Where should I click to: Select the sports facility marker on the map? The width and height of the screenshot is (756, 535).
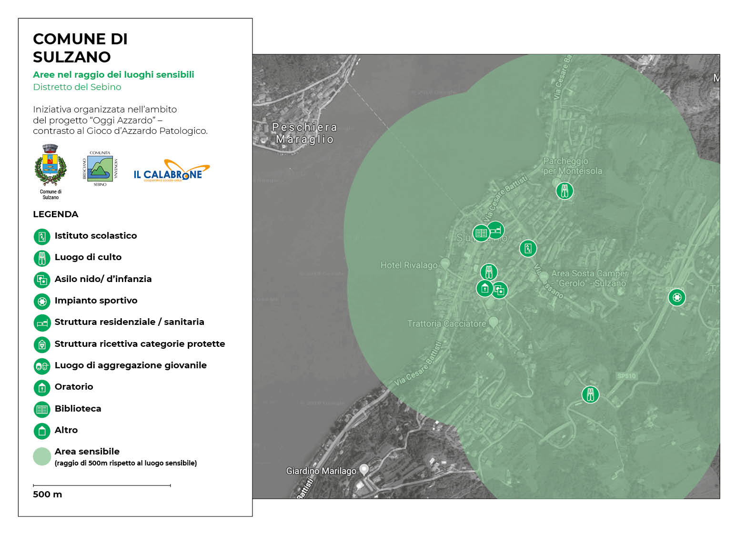[677, 297]
